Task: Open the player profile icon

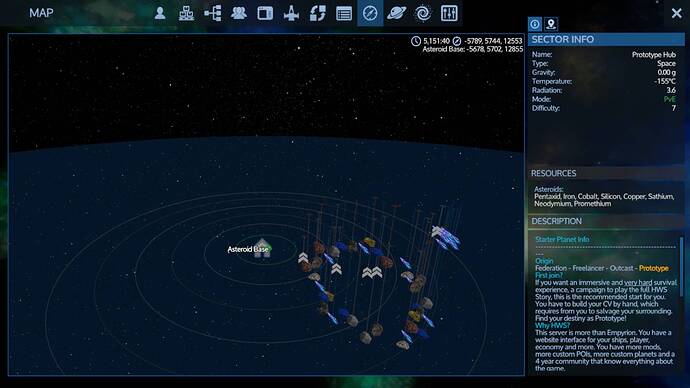Action: (160, 13)
